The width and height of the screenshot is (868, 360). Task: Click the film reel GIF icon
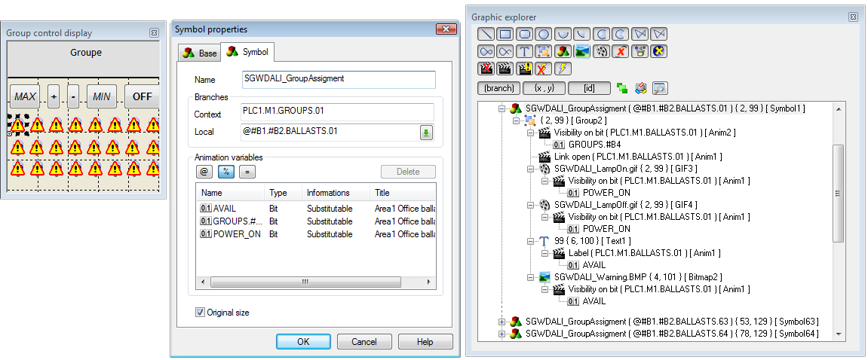point(601,51)
